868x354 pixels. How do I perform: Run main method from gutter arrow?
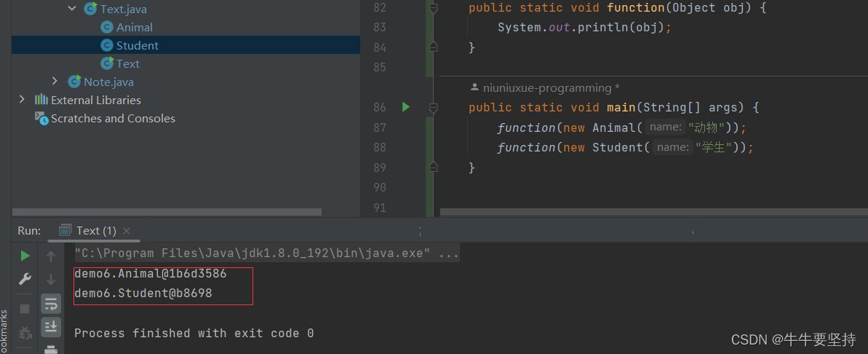pos(406,107)
